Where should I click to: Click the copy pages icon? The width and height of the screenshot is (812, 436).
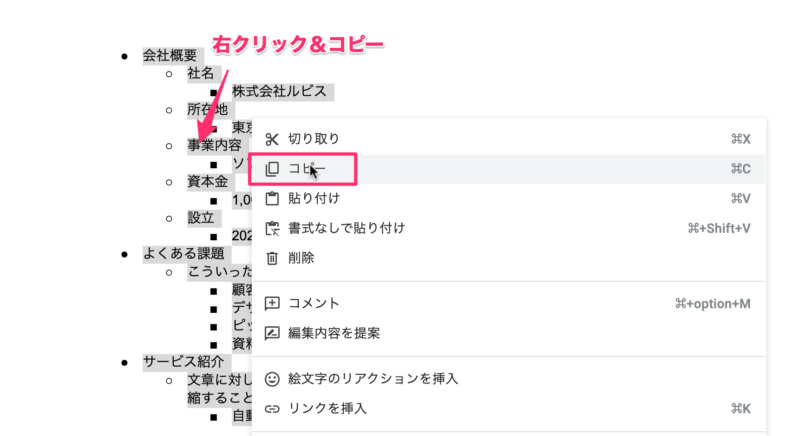[272, 169]
